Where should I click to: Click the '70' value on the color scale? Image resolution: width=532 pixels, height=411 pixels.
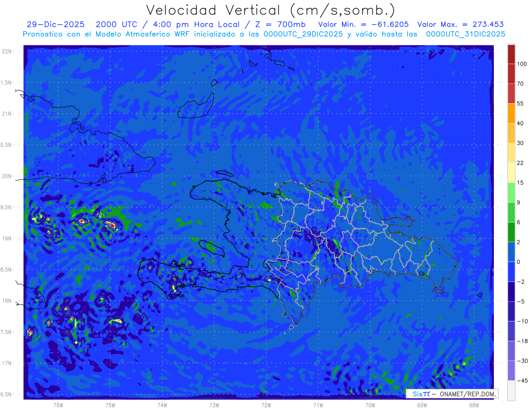tap(520, 84)
